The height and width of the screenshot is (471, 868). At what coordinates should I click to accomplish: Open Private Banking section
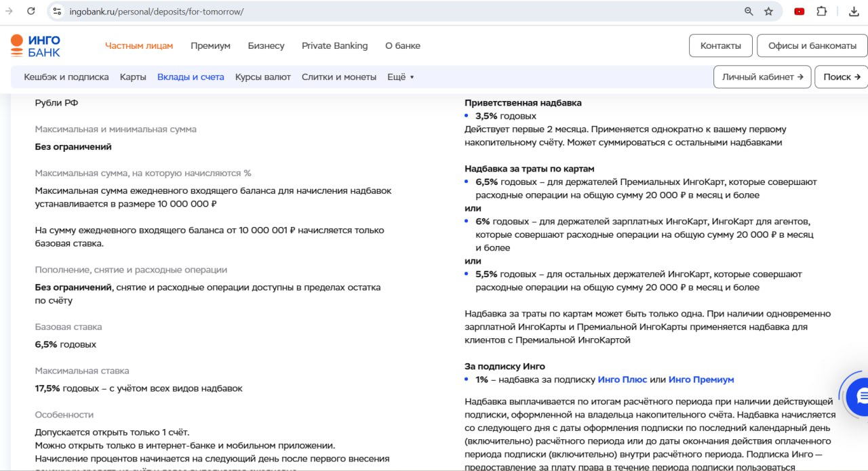pos(335,45)
